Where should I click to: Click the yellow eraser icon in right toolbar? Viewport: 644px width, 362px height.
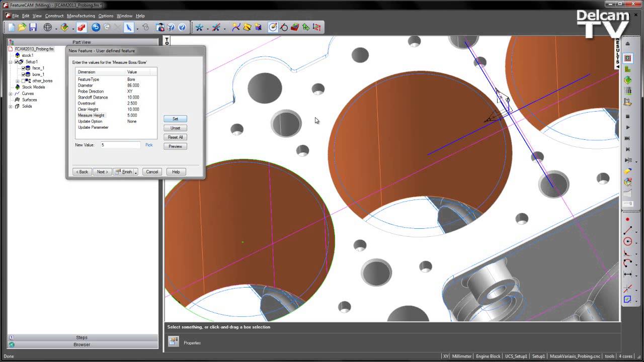click(x=627, y=171)
